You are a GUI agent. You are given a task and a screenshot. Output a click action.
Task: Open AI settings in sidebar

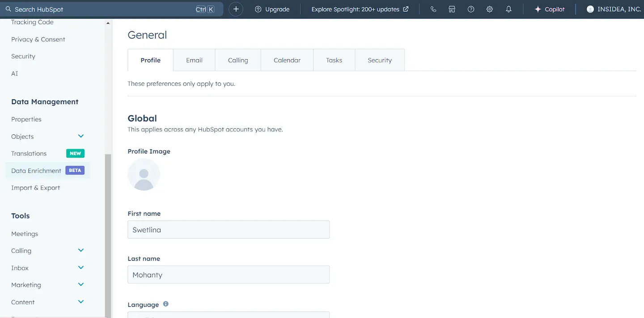click(15, 73)
